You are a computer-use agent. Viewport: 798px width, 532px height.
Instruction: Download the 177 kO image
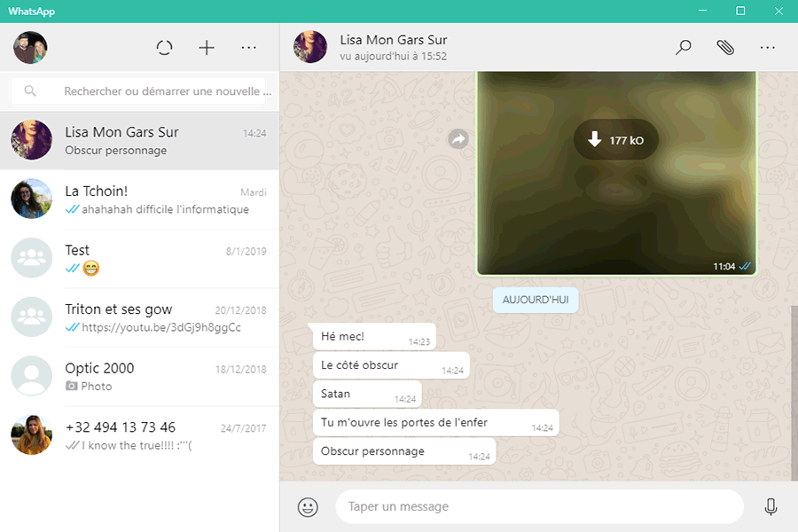[x=615, y=140]
